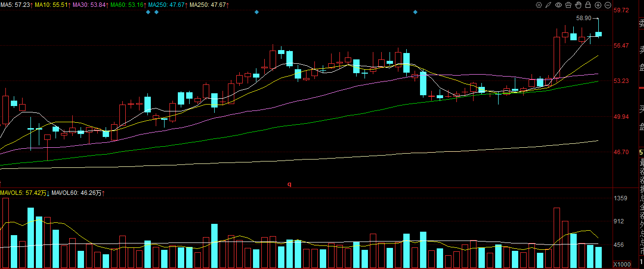
Task: Select the MA60: 53.16 indicator label
Action: 128,5
